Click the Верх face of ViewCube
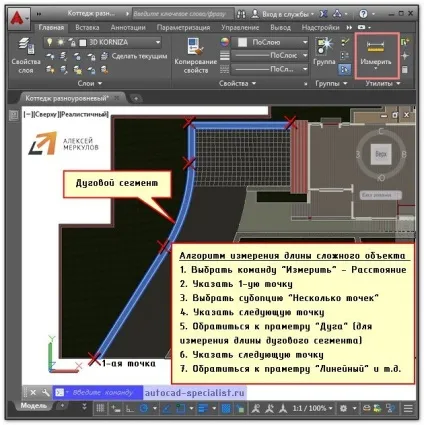The height and width of the screenshot is (425, 424). 381,154
